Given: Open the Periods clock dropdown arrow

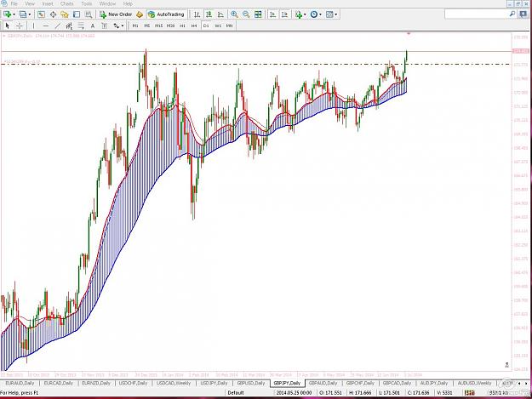Looking at the screenshot, I should coord(321,14).
